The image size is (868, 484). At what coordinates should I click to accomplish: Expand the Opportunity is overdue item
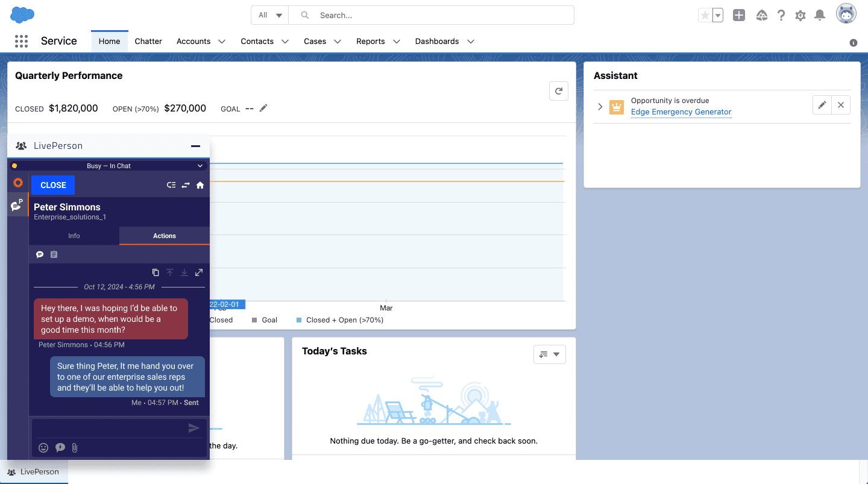(x=600, y=107)
